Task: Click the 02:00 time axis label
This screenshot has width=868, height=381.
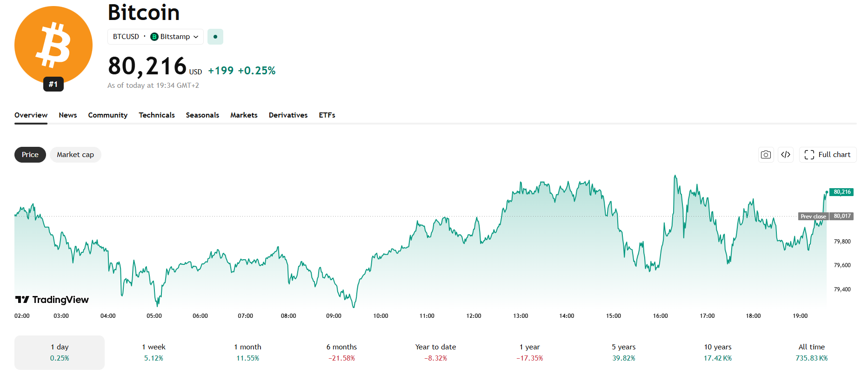Action: (x=22, y=316)
